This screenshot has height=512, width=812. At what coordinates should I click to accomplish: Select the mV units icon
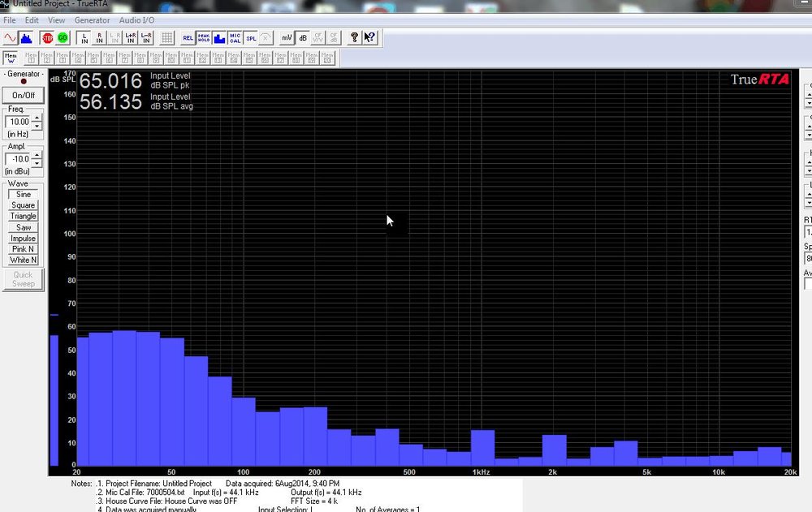point(287,38)
